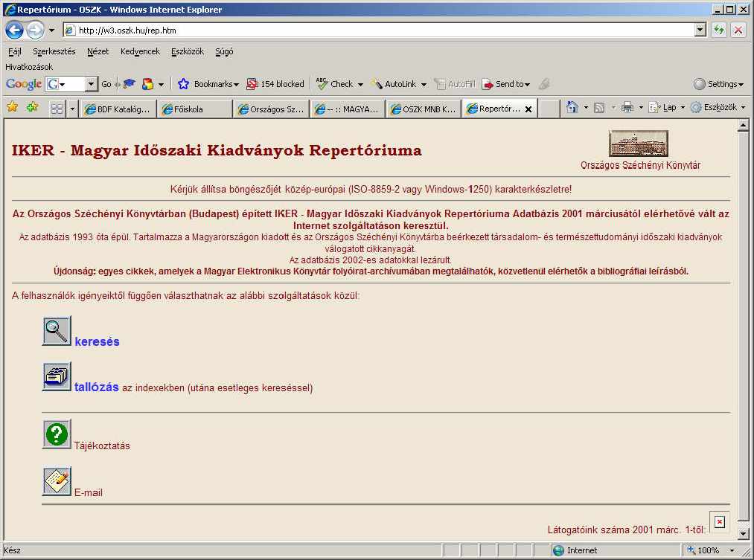
Task: Open the Eszközök menu in menu bar
Action: [x=187, y=51]
